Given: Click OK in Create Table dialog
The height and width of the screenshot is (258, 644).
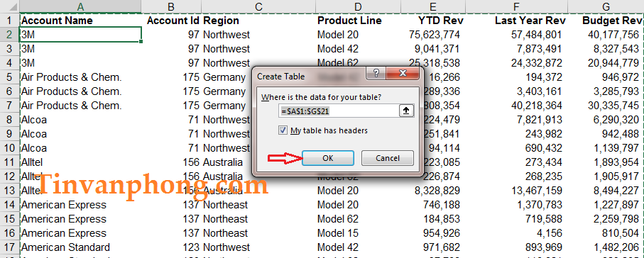Looking at the screenshot, I should (328, 158).
